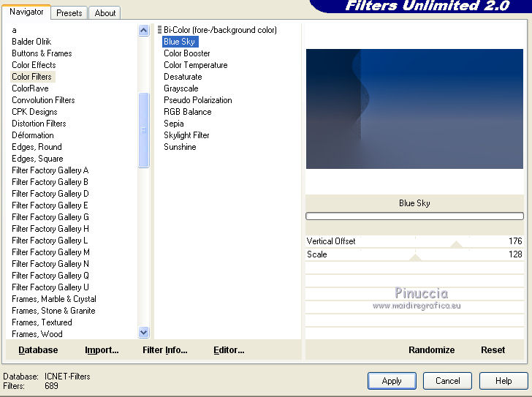Open the Editor... button
532x397 pixels.
click(229, 349)
